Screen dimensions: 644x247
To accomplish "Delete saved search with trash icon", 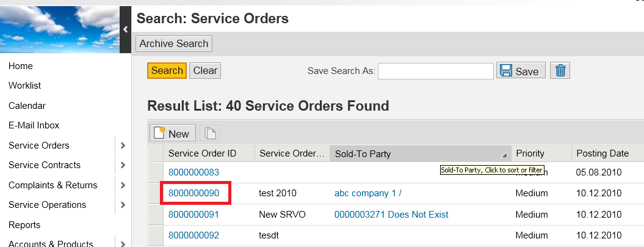I will [560, 71].
